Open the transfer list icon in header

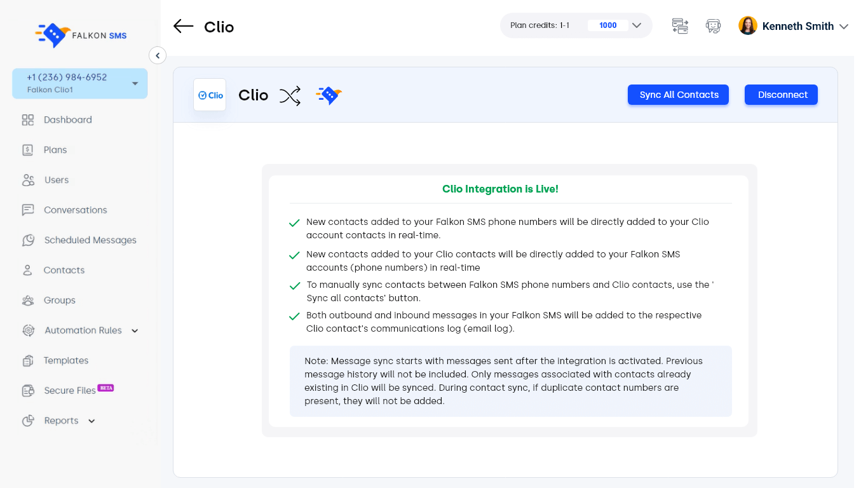(x=680, y=26)
